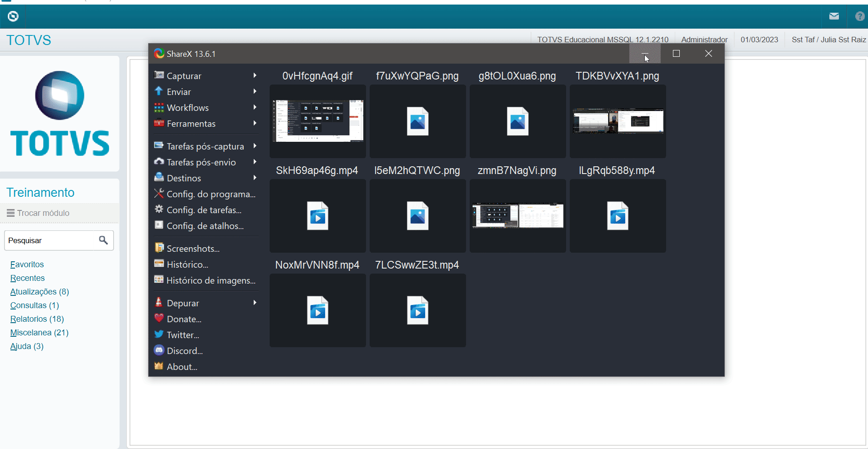Click the Tarefas pós-envio cloud icon
This screenshot has height=449, width=868.
click(159, 161)
